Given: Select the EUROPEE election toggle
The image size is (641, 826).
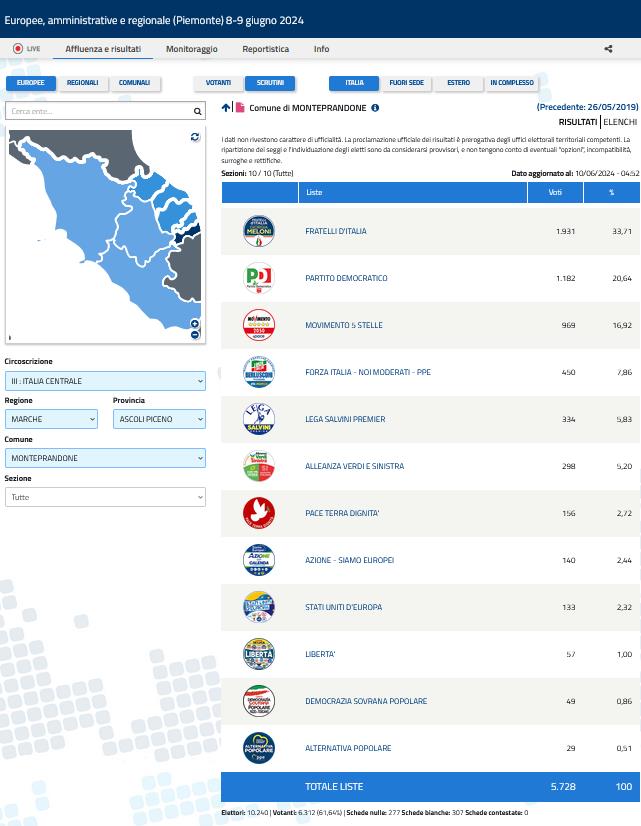Looking at the screenshot, I should [x=30, y=83].
